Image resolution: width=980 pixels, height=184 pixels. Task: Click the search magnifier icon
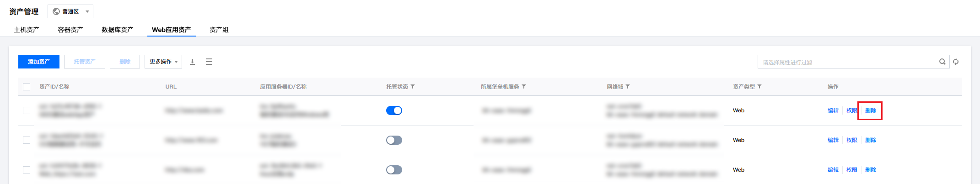click(942, 62)
